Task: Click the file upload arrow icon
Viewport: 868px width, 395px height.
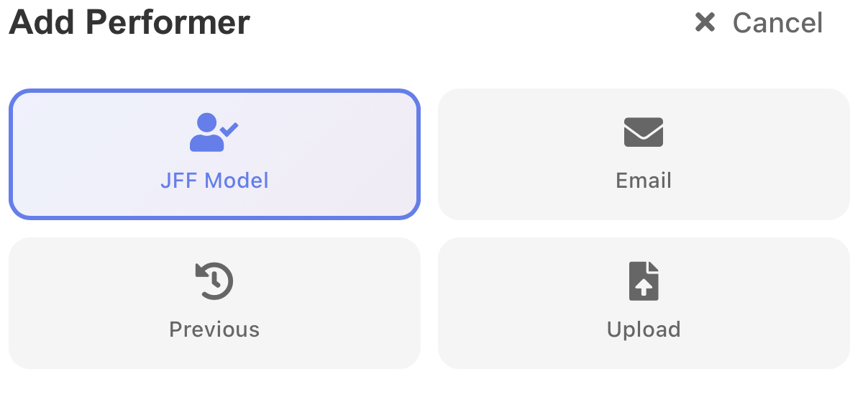Action: coord(644,281)
